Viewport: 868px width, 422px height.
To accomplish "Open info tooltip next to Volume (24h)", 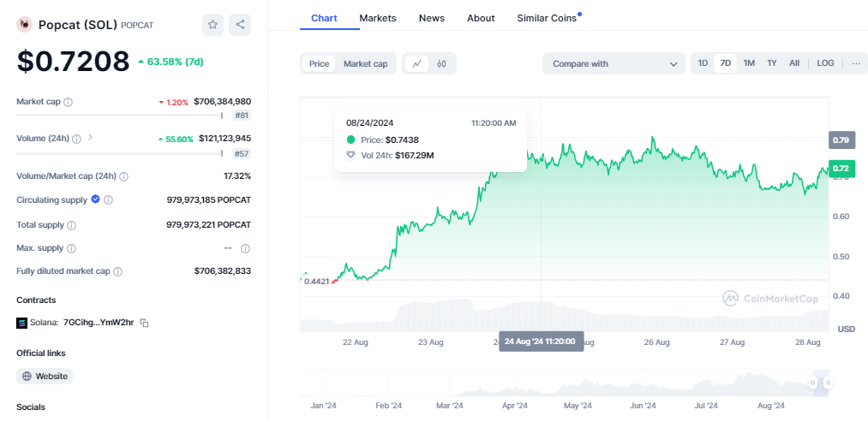I will click(x=77, y=139).
